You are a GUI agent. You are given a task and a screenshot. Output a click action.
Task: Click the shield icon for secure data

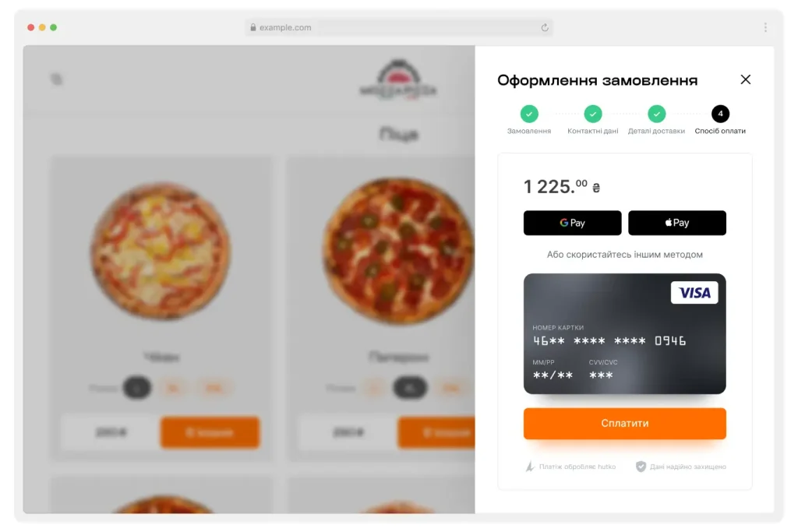tap(641, 467)
